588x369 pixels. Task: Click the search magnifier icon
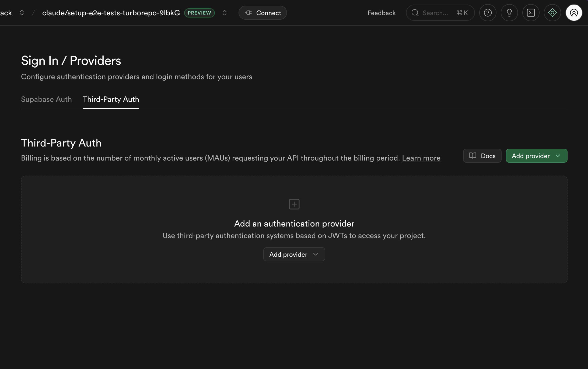415,13
